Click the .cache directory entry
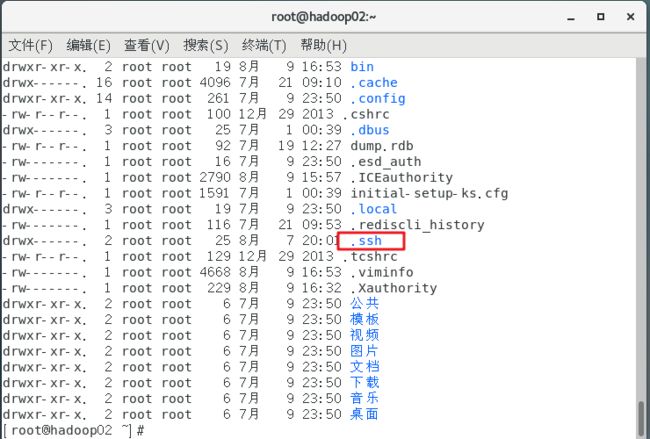Image resolution: width=650 pixels, height=439 pixels. pyautogui.click(x=374, y=82)
